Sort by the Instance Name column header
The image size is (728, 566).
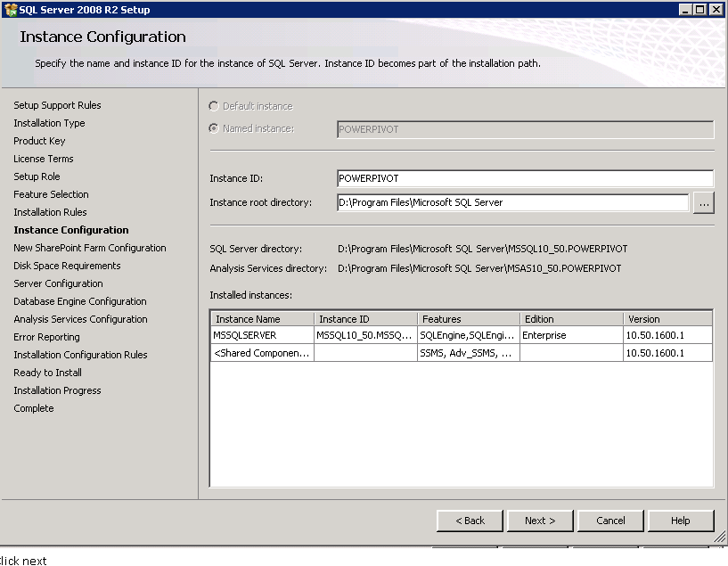click(x=263, y=319)
